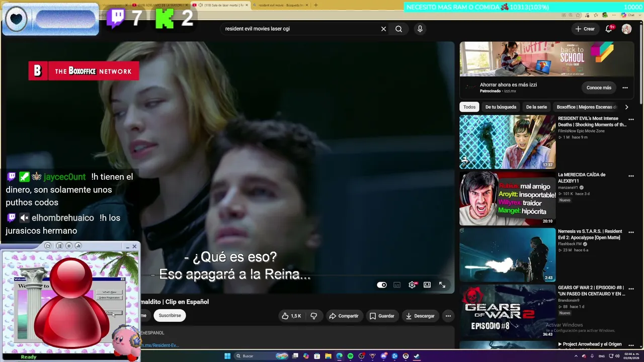Clear the YouTube search box text
Viewport: 644px width, 362px height.
(x=383, y=29)
